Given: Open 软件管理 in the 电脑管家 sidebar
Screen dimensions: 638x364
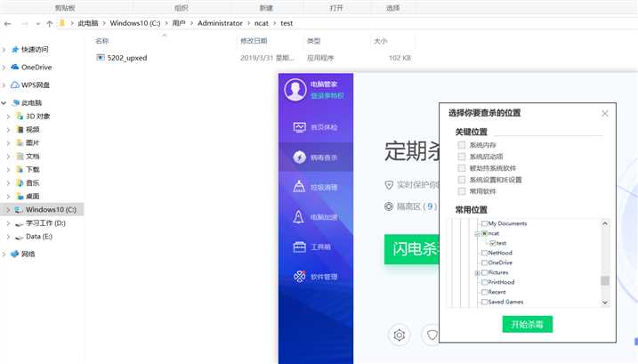Looking at the screenshot, I should tap(316, 277).
